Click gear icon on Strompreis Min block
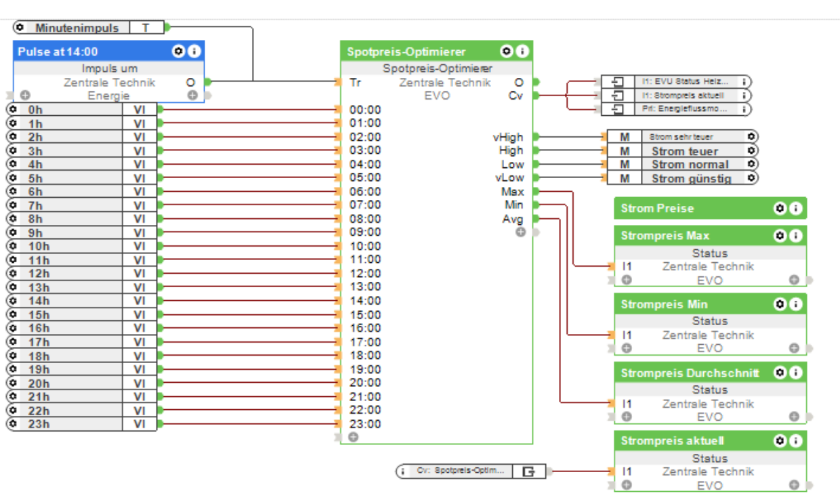840x504 pixels. tap(781, 304)
